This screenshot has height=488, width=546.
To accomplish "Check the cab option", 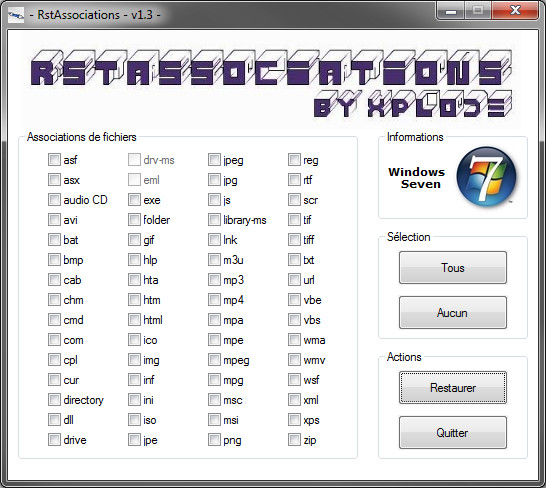I will [x=54, y=280].
